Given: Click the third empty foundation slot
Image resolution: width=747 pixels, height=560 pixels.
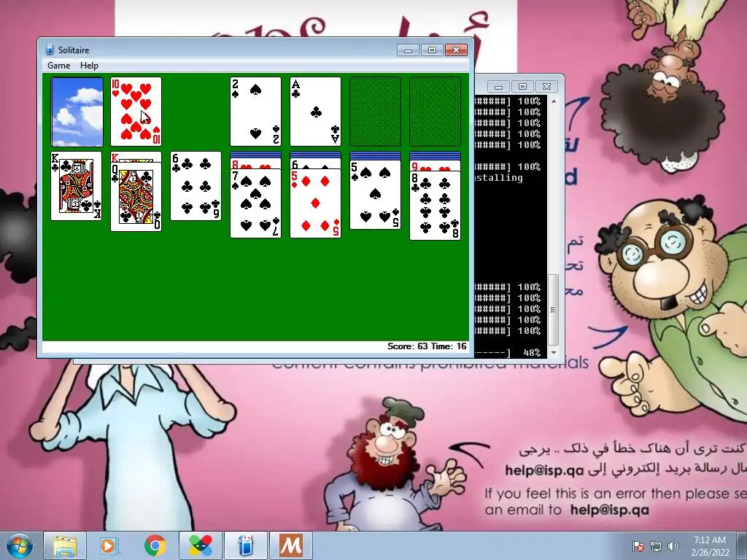Looking at the screenshot, I should tap(376, 112).
